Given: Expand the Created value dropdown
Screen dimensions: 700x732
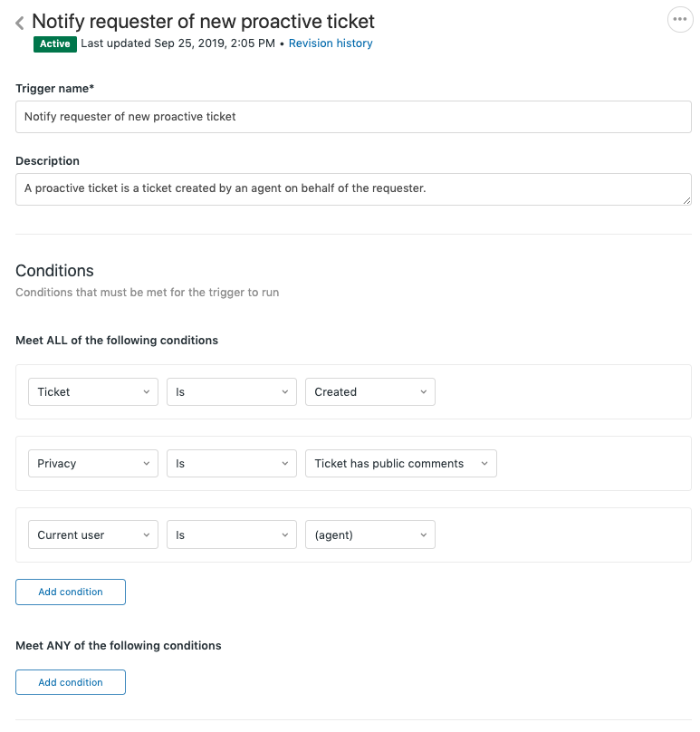Looking at the screenshot, I should tap(369, 392).
